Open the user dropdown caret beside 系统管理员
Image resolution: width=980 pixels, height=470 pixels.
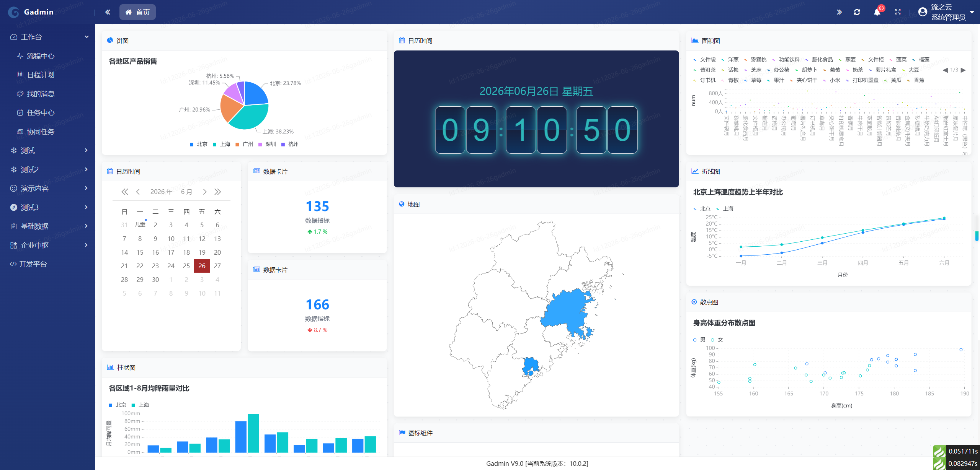[972, 12]
